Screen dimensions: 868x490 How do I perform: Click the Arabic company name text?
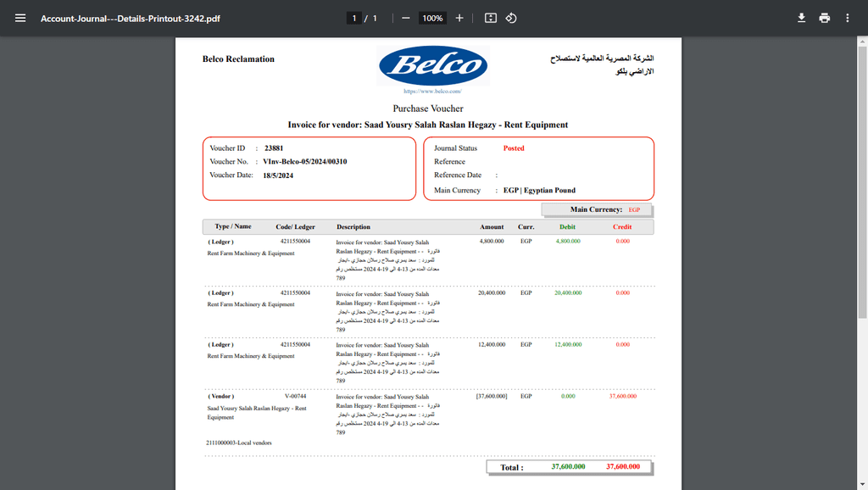click(x=602, y=64)
